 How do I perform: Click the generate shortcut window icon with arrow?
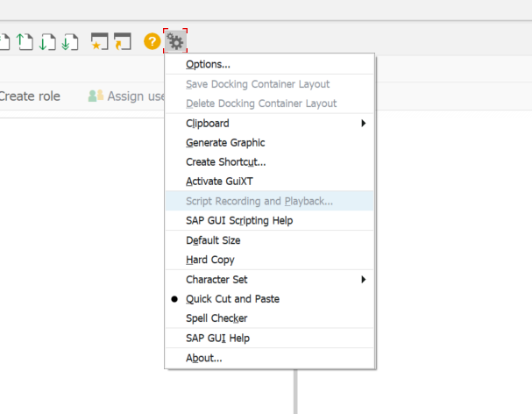pyautogui.click(x=123, y=41)
